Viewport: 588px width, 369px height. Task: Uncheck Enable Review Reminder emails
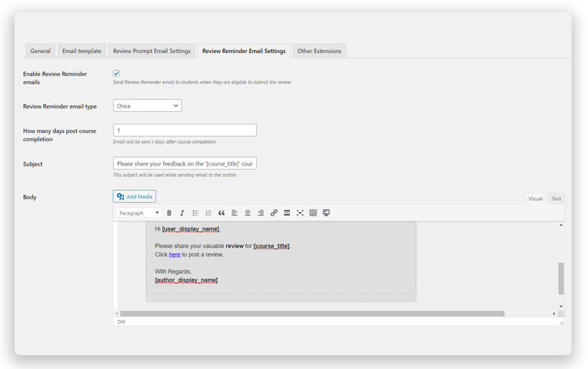[x=117, y=74]
